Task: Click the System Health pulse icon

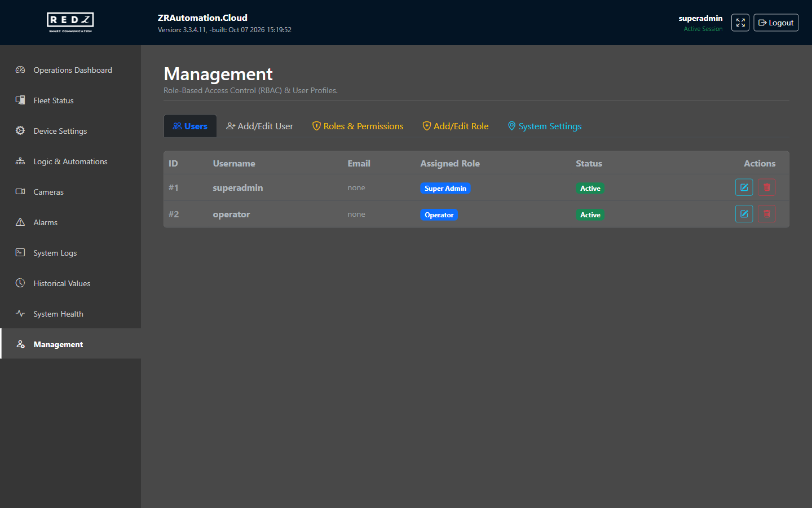Action: [x=20, y=314]
